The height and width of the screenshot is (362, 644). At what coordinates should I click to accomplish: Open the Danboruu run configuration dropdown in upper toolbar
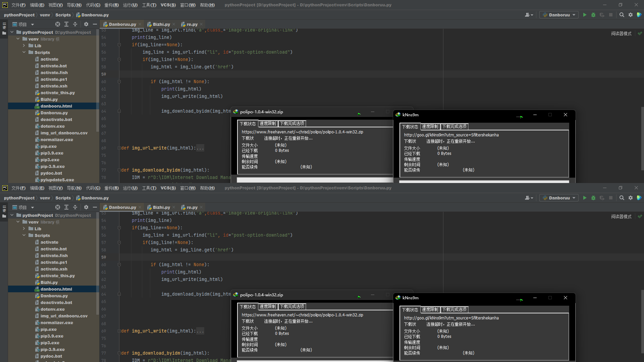[559, 15]
